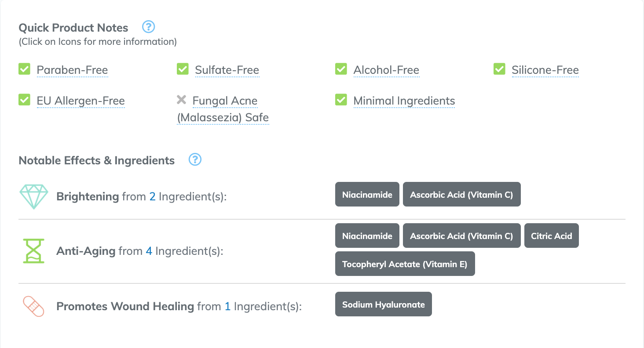The height and width of the screenshot is (348, 644).
Task: Select the Tocopheryl Acetate (Vitamin E) tag
Action: pyautogui.click(x=405, y=264)
